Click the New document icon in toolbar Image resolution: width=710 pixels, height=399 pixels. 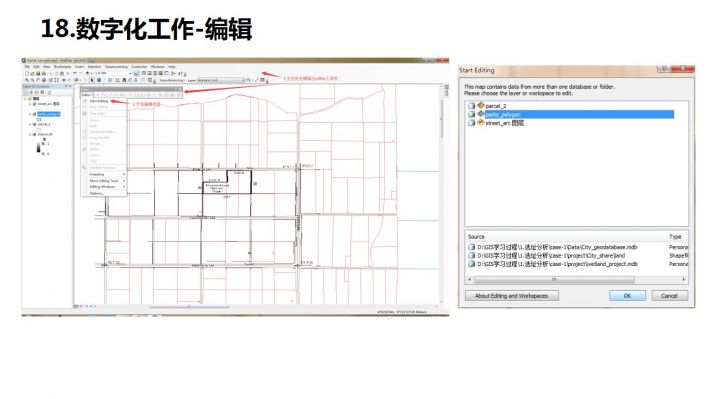(27, 73)
